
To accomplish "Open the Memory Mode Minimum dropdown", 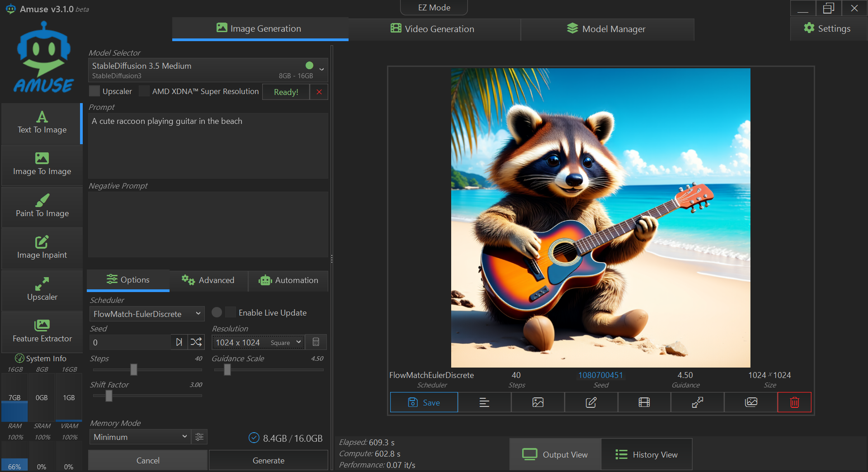I will 140,437.
